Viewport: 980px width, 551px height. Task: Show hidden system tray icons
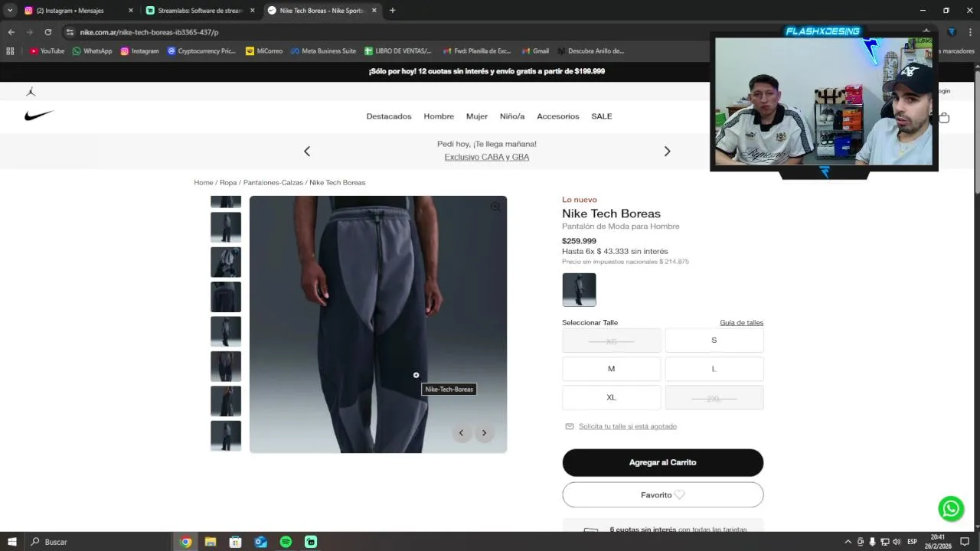tap(848, 542)
